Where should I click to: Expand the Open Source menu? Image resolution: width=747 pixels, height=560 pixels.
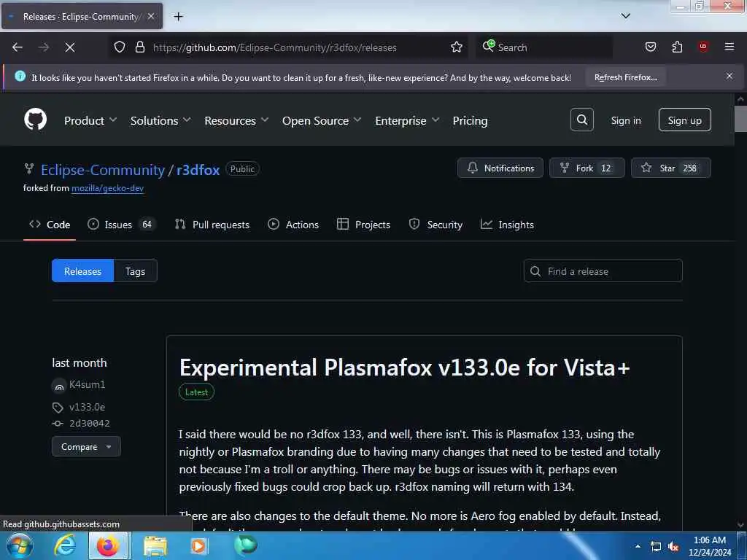322,120
